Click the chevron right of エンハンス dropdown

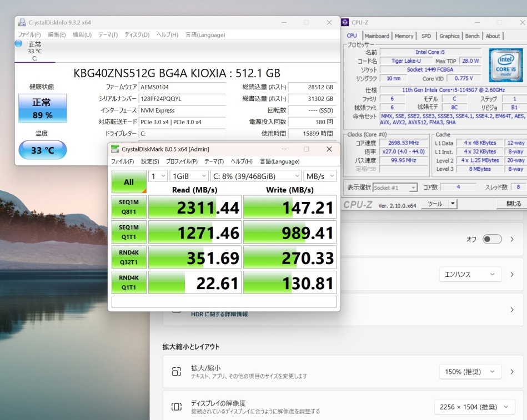pos(512,274)
